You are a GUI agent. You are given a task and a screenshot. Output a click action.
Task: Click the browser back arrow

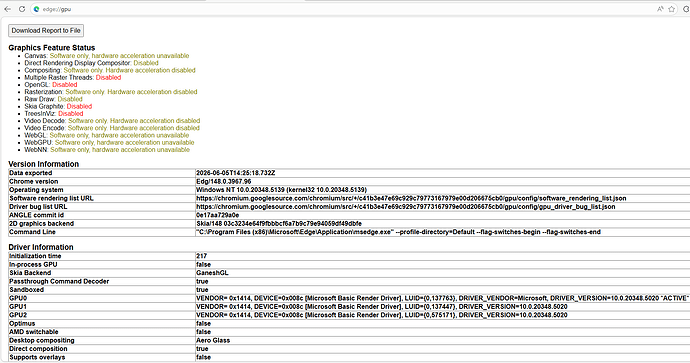pos(7,9)
